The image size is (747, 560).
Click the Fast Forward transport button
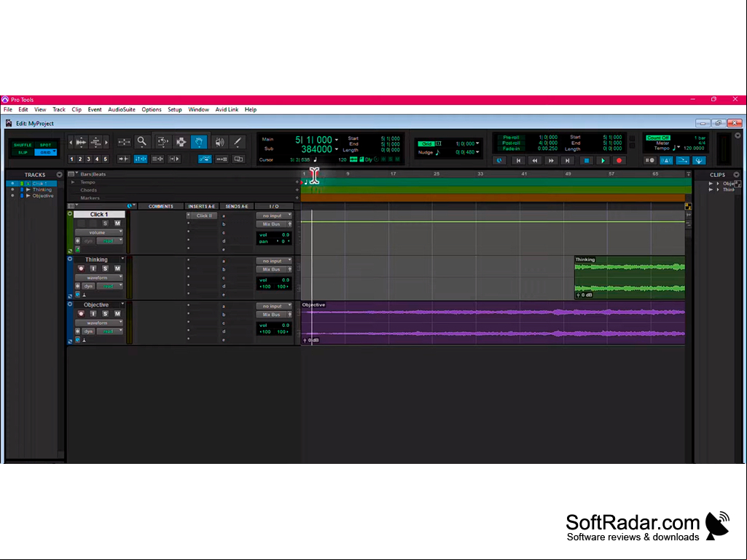coord(551,160)
